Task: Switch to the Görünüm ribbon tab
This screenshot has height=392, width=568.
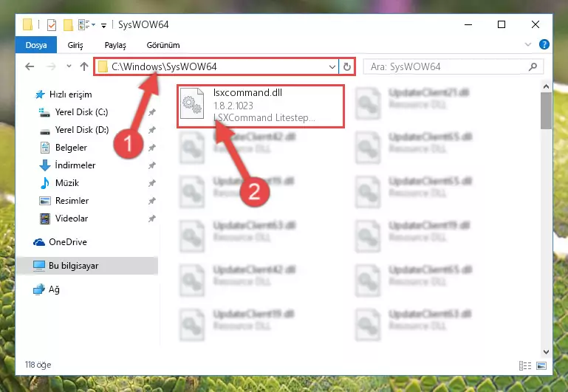Action: pyautogui.click(x=163, y=45)
